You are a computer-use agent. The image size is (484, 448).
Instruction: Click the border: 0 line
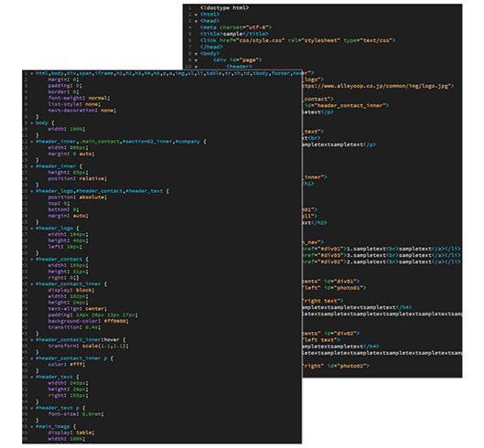(63, 92)
